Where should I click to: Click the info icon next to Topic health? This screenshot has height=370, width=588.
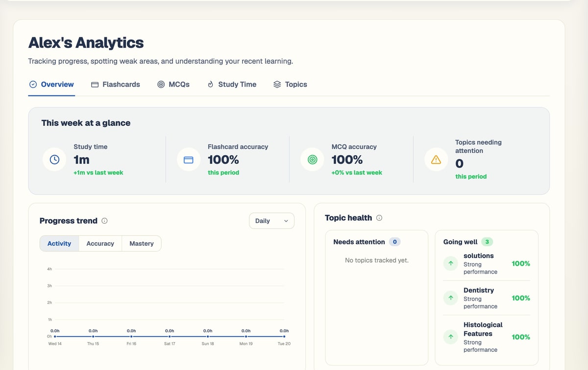click(x=379, y=218)
